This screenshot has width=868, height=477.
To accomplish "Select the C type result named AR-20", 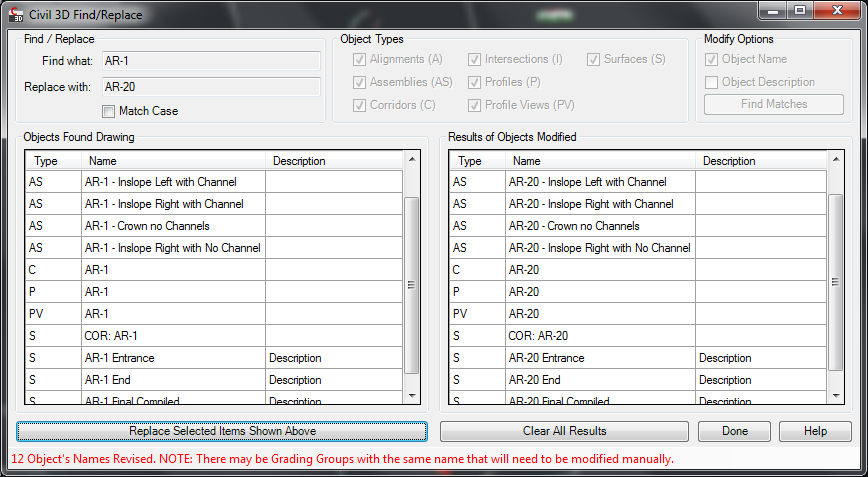I will pos(638,270).
